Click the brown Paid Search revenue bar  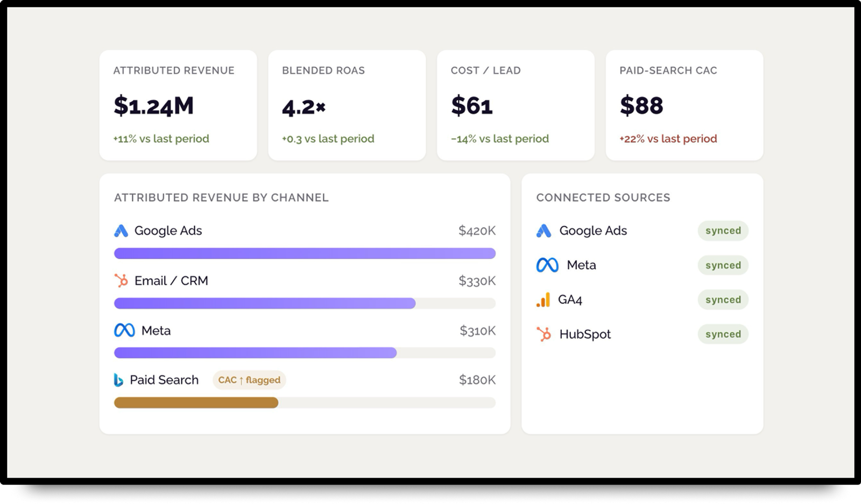(196, 402)
